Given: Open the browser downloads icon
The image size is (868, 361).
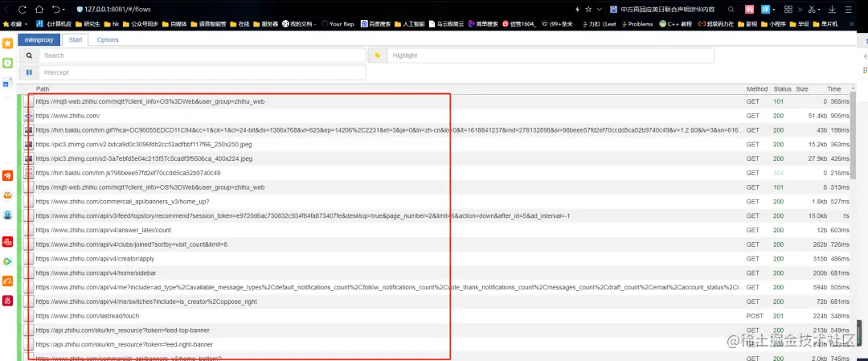Looking at the screenshot, I should tap(832, 10).
